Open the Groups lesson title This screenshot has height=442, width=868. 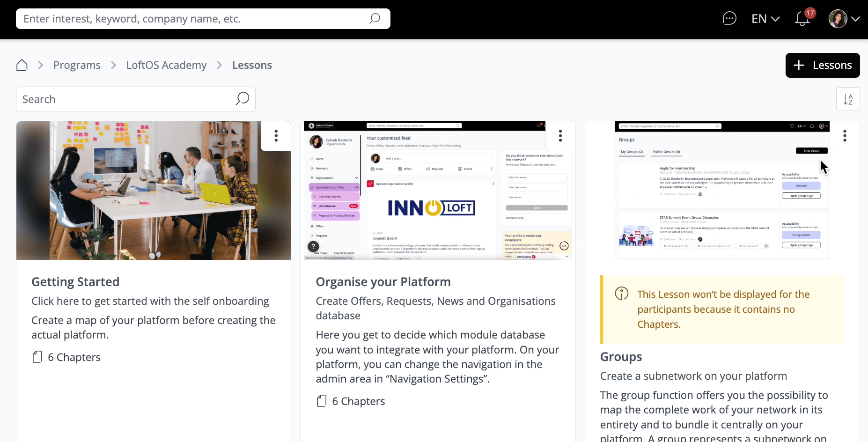[621, 357]
